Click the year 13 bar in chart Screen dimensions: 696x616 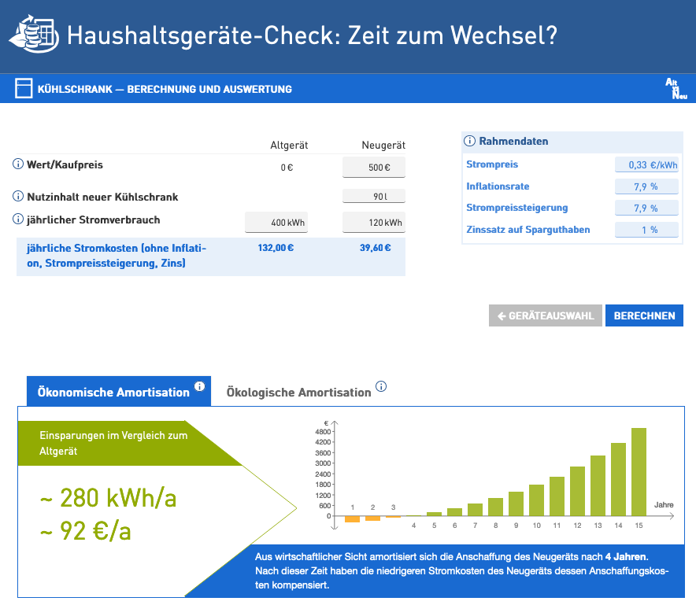pos(598,485)
